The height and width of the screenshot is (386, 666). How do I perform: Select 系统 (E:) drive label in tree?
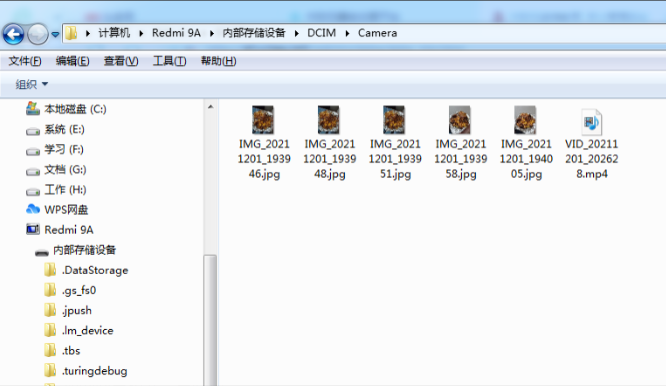[65, 129]
